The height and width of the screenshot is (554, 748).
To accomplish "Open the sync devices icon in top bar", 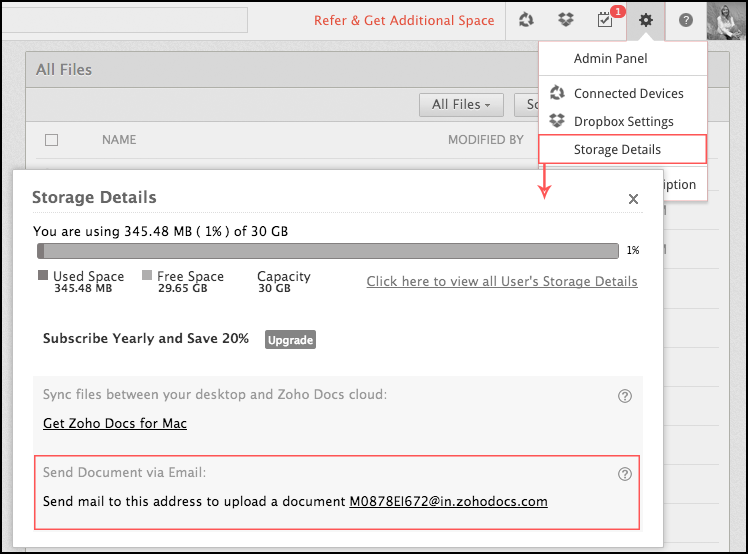I will pos(526,20).
